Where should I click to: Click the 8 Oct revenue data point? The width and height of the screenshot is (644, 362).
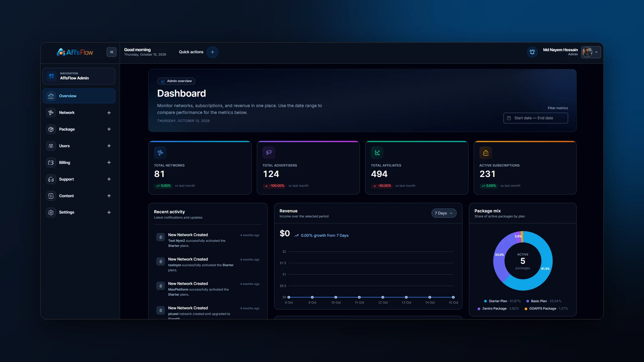pos(289,297)
